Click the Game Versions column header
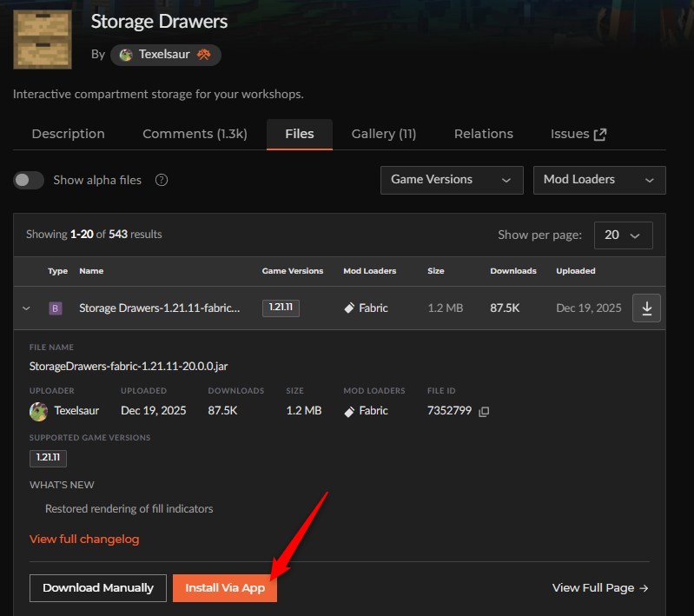 [293, 271]
